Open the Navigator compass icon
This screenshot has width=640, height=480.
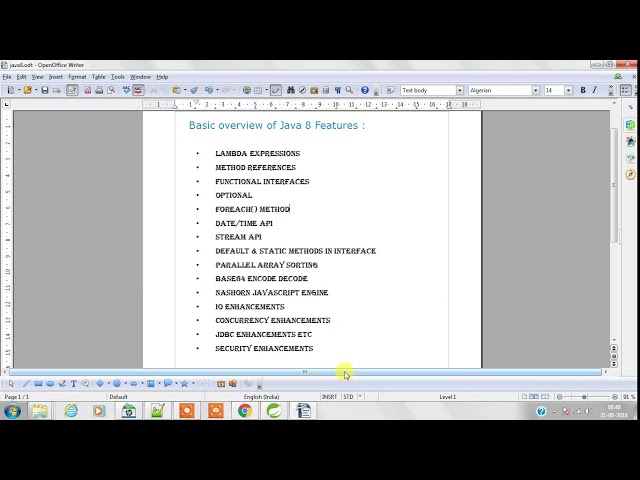click(302, 90)
